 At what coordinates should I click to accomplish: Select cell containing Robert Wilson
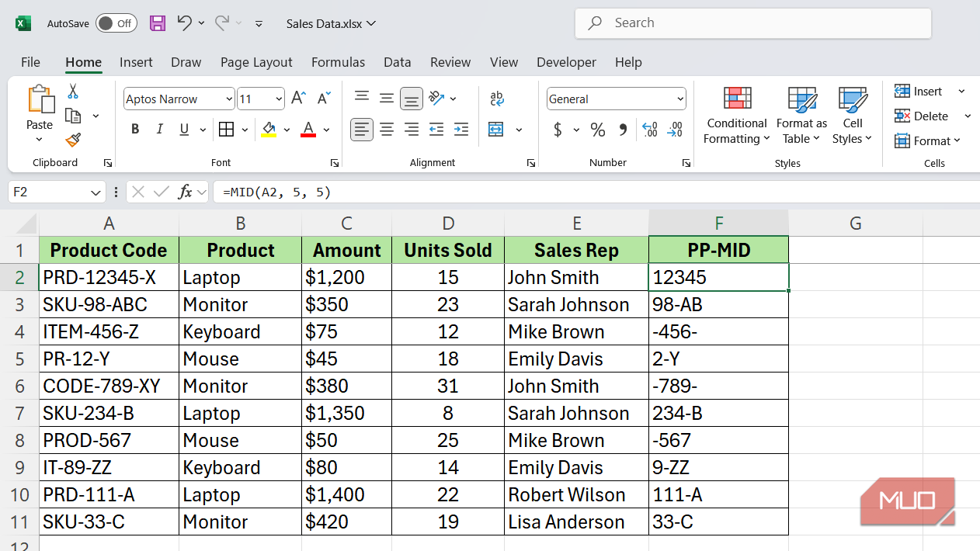click(576, 494)
